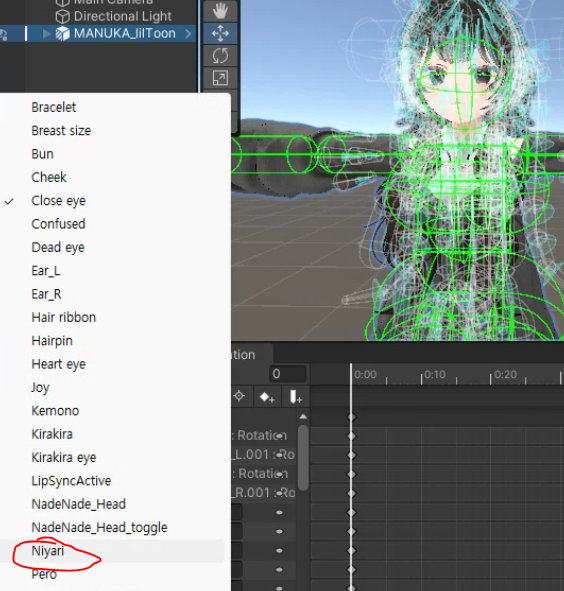The width and height of the screenshot is (564, 591).
Task: Toggle filter by selection crosshair icon
Action: 239,396
